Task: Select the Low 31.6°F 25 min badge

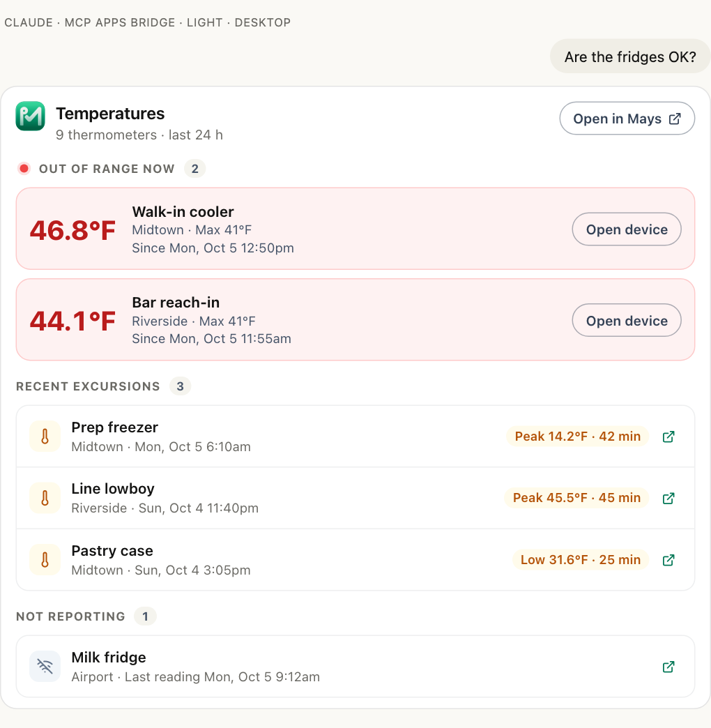Action: pos(580,559)
